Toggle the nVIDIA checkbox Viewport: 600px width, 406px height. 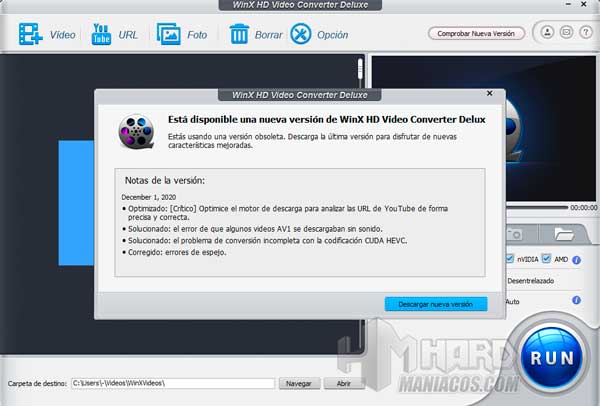pyautogui.click(x=509, y=259)
